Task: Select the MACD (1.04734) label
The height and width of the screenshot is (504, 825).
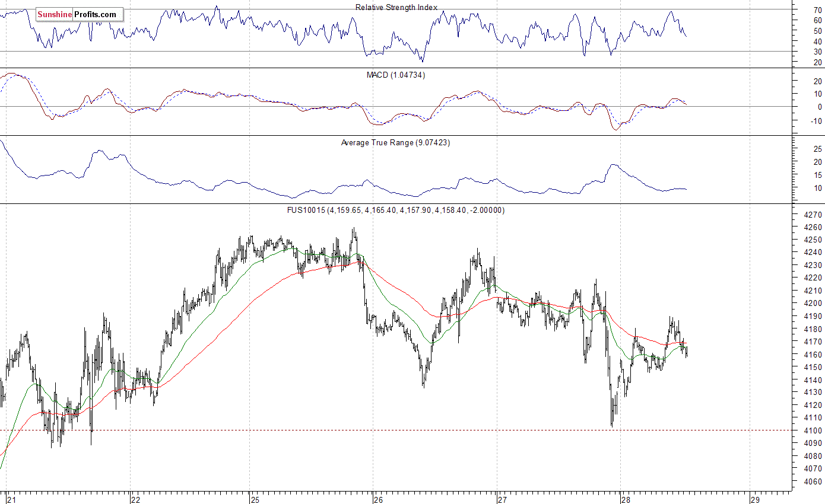Action: point(396,75)
